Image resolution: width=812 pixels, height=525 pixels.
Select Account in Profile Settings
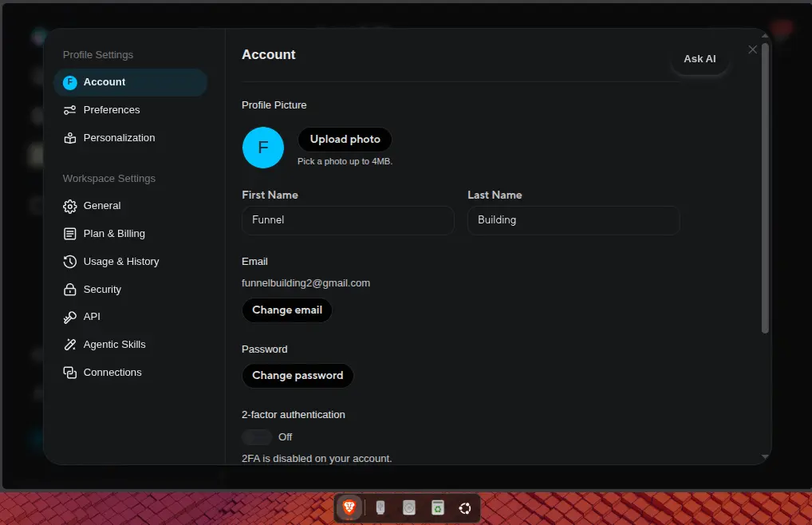tap(130, 82)
